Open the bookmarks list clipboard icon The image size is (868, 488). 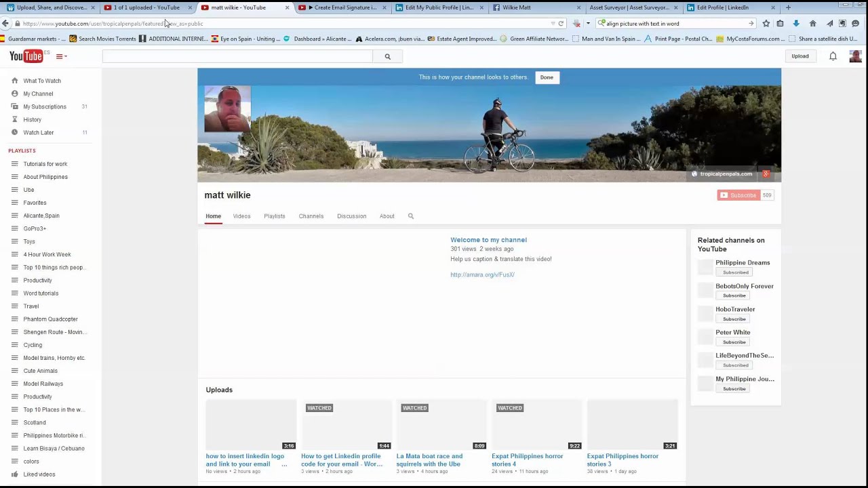point(780,24)
